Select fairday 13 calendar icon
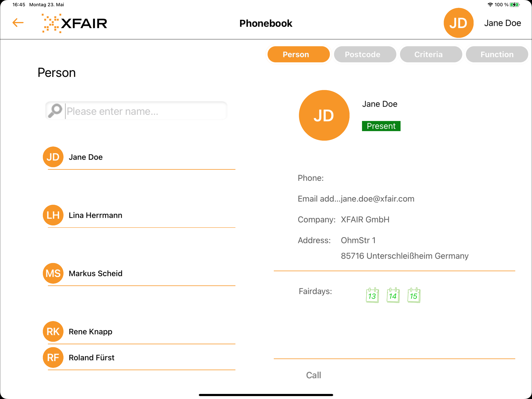Viewport: 532px width, 399px height. click(372, 295)
